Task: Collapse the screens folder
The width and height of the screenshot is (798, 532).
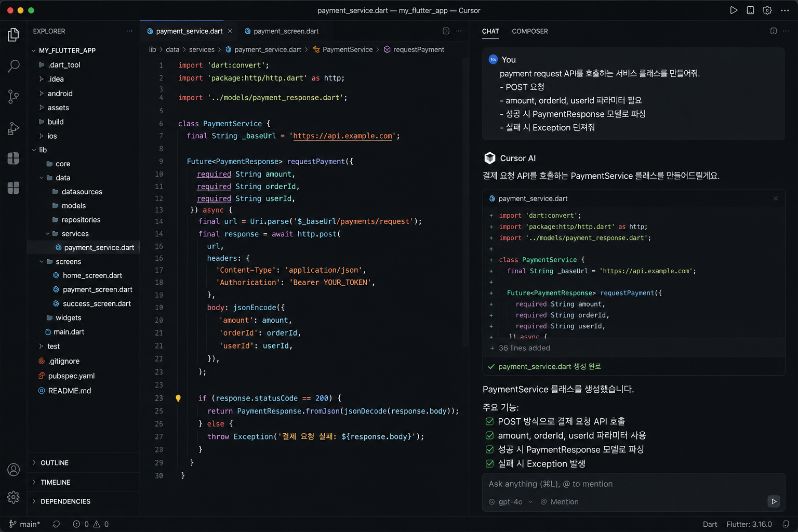Action: pyautogui.click(x=42, y=262)
